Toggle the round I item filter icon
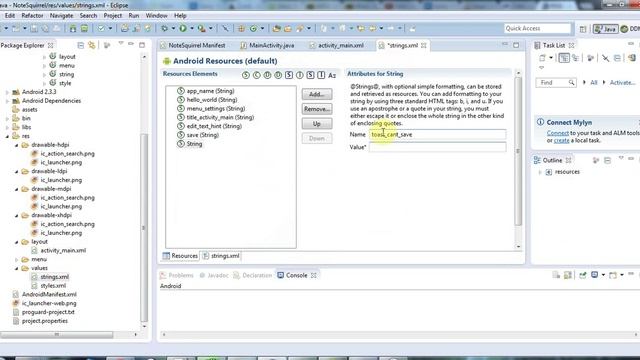640x360 pixels. (x=300, y=75)
